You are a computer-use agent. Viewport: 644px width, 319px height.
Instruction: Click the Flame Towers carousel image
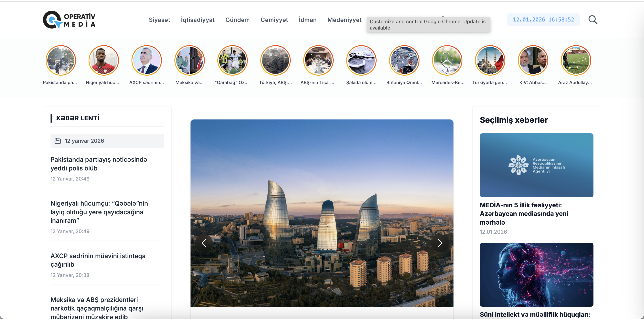click(322, 213)
